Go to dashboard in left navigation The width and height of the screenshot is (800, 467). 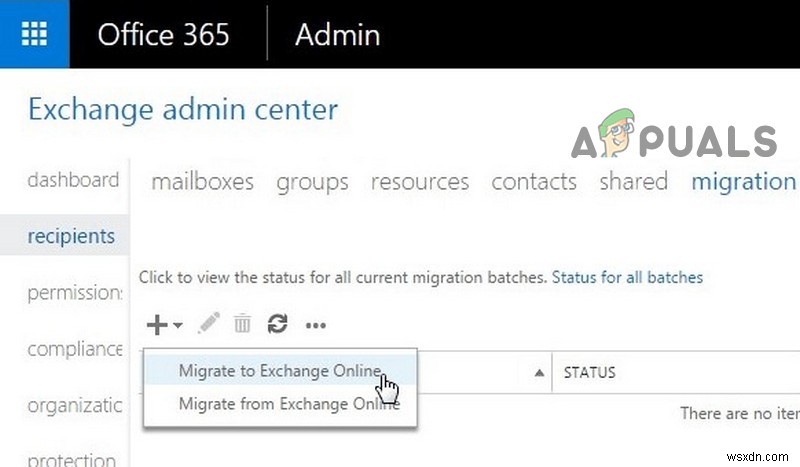pyautogui.click(x=73, y=180)
